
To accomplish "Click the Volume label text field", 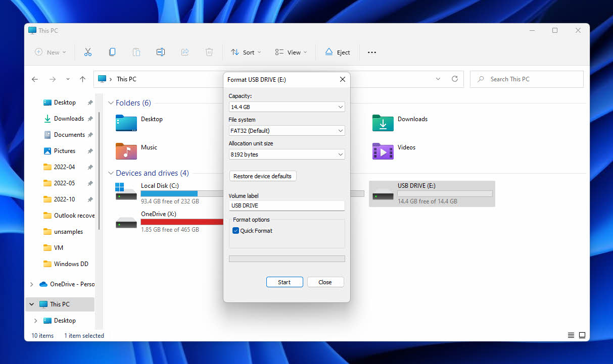I will coord(287,205).
